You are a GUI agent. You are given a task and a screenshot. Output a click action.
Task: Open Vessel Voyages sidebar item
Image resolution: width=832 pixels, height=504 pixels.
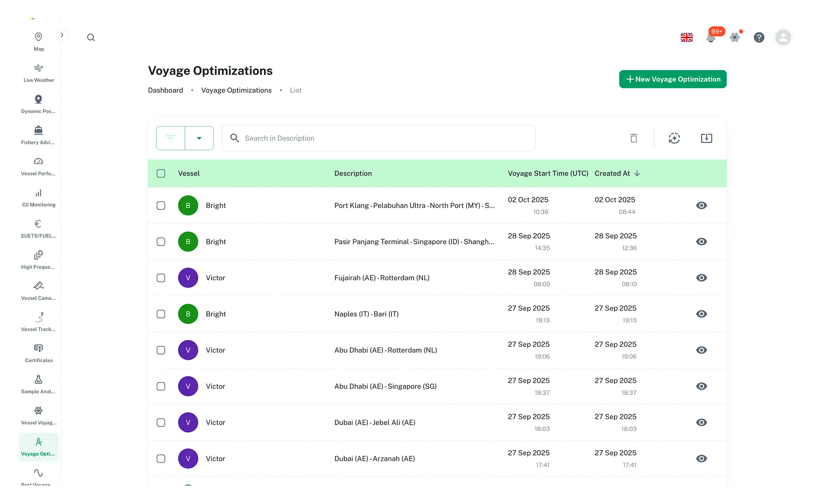pyautogui.click(x=39, y=415)
